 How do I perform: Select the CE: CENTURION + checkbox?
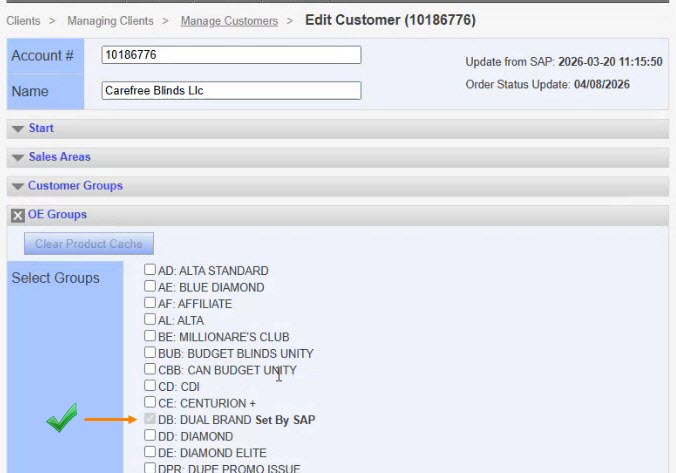point(150,403)
